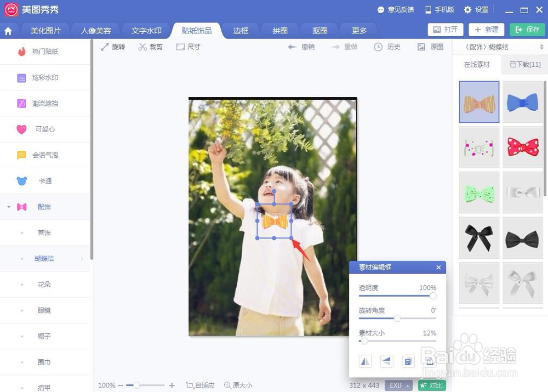Delete the sticker using the trash icon
This screenshot has height=392, width=548.
[x=430, y=362]
